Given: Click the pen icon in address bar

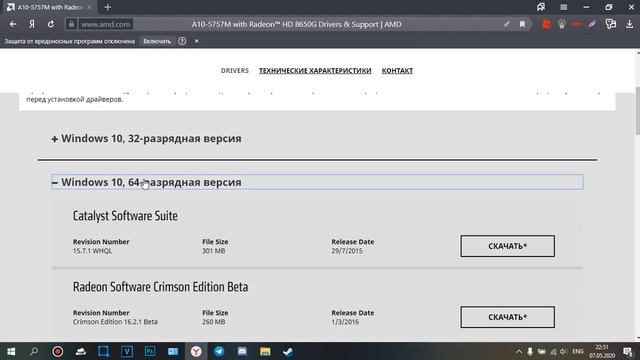Looking at the screenshot, I should click(507, 24).
